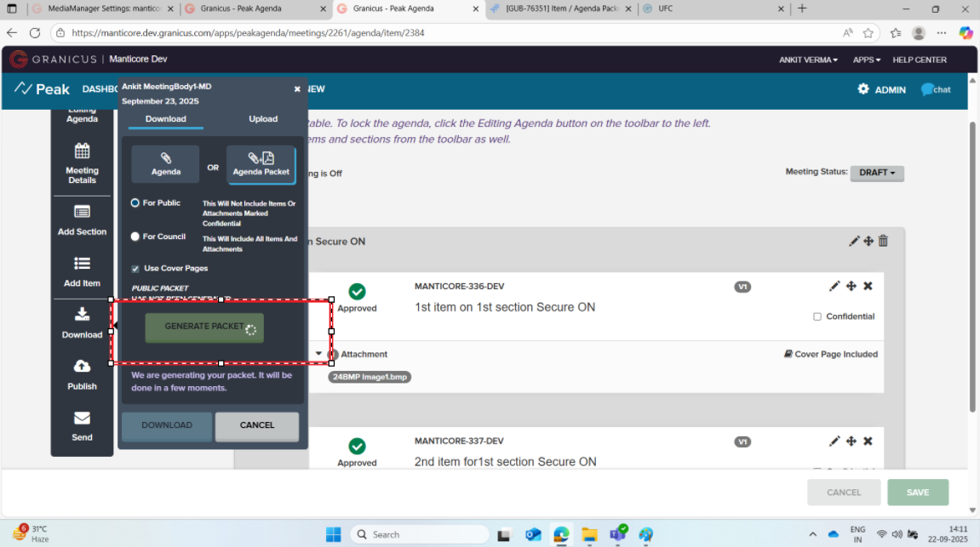Click the Send envelope icon
The image size is (980, 547).
tap(82, 418)
